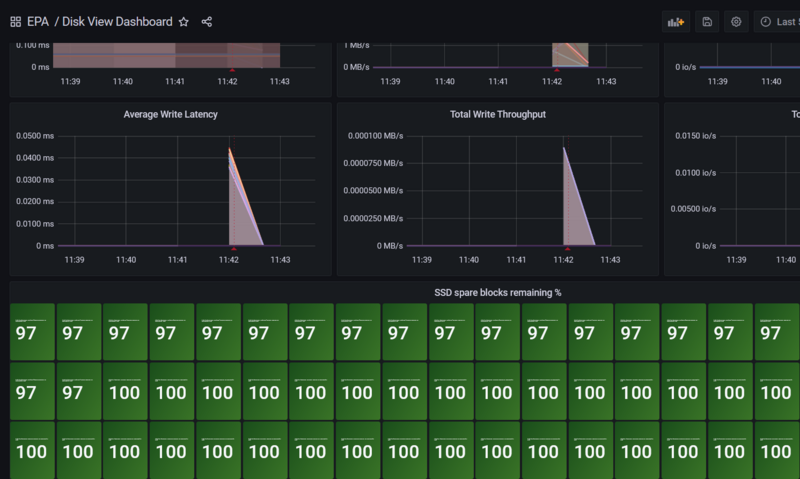
Task: Share the dashboard via the share icon
Action: [x=207, y=22]
